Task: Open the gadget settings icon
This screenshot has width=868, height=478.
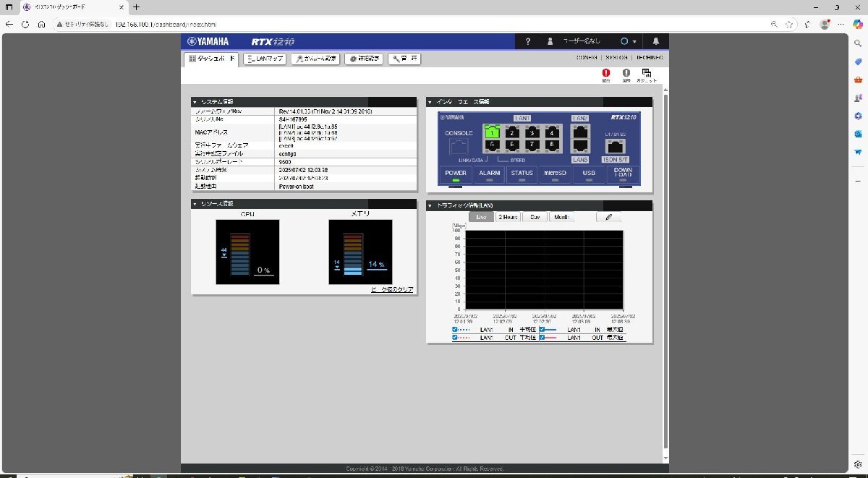Action: tap(647, 73)
